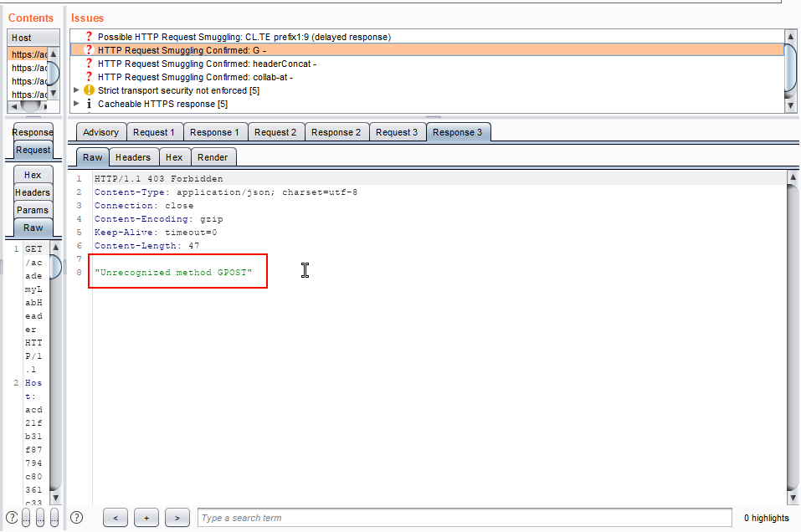Click the left request pane scroll-down arrow
Viewport: 801px width, 532px height.
tap(56, 497)
